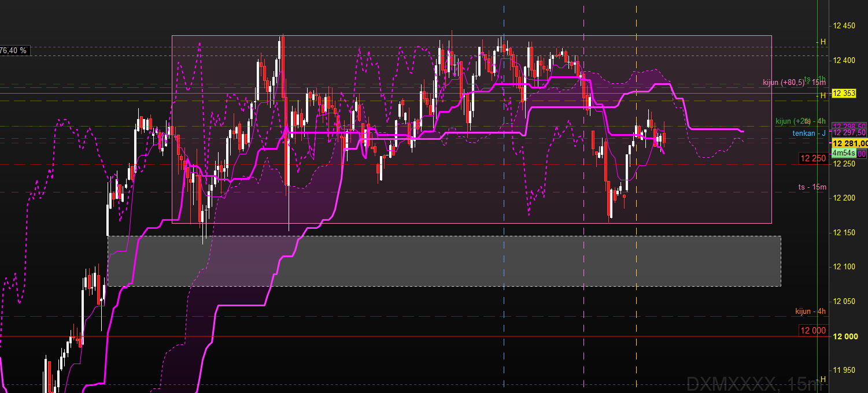
Task: Click the red 12 000 line label
Action: [x=813, y=330]
